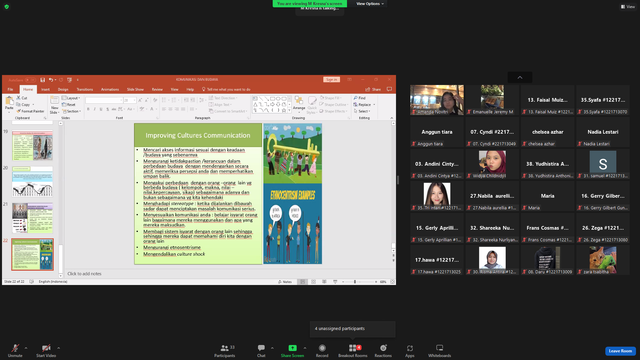Screen dimensions: 640x360
Task: Open the font name combo box
Action: (x=104, y=100)
